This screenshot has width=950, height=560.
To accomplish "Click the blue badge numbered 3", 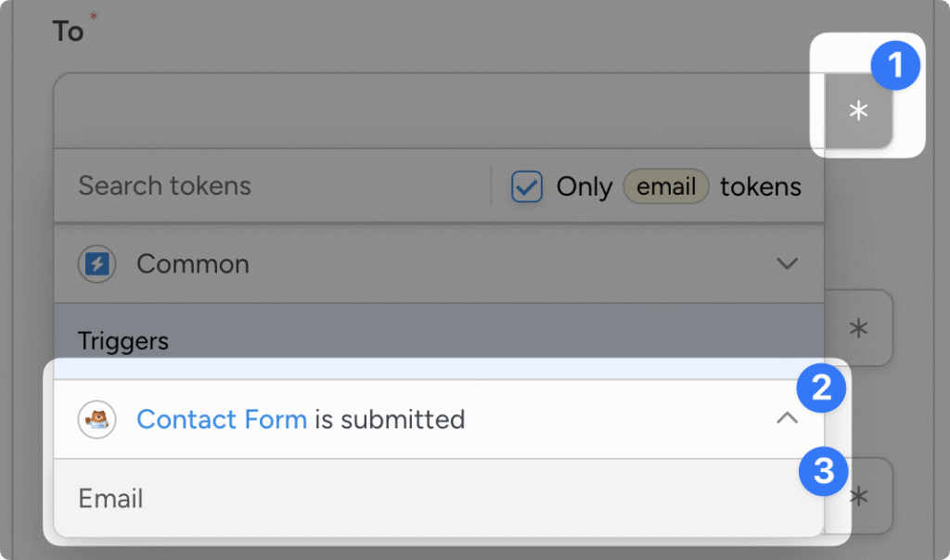I will coord(824,472).
